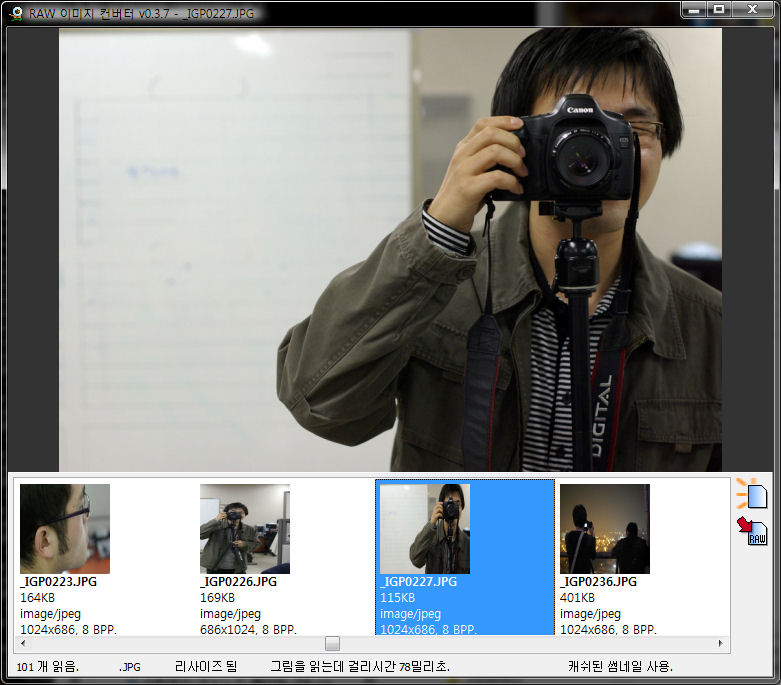Click the status text '그림을 읽는데 걸리시간 78밀리초.'
Viewport: 781px width, 685px height.
click(360, 667)
